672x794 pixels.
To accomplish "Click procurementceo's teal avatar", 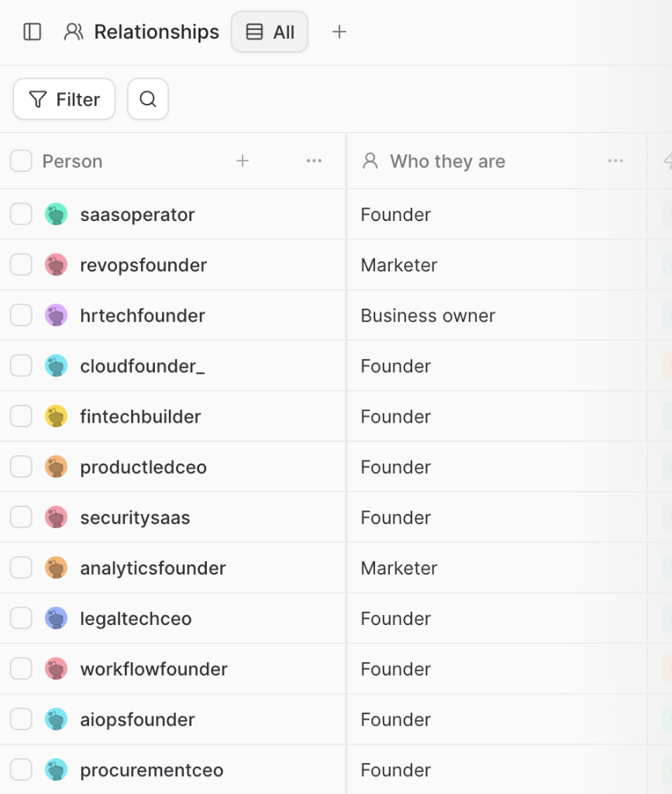I will pyautogui.click(x=56, y=770).
